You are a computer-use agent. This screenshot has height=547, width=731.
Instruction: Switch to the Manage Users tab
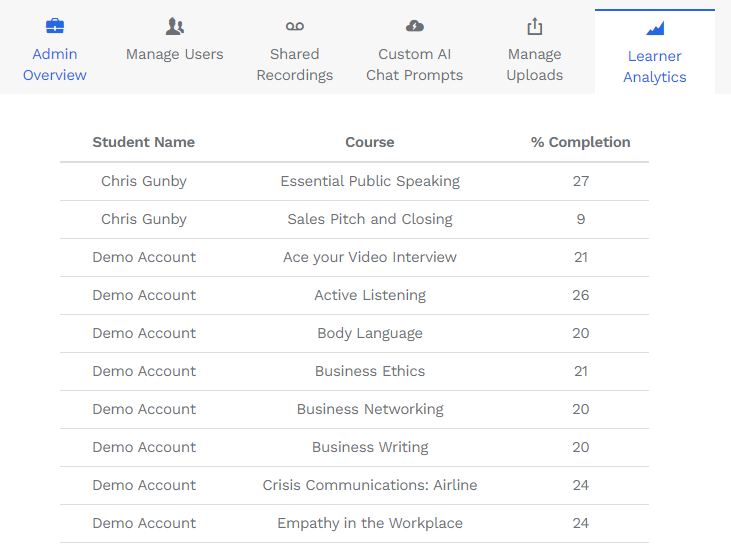175,54
